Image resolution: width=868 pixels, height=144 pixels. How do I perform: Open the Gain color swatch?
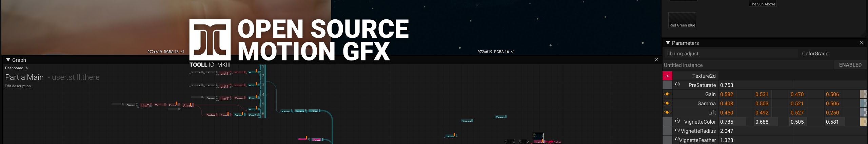863,94
